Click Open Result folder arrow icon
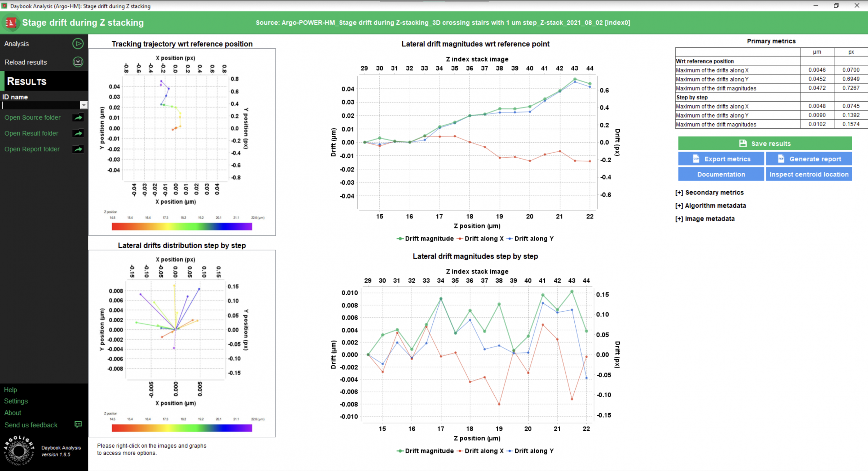868x471 pixels. click(78, 133)
